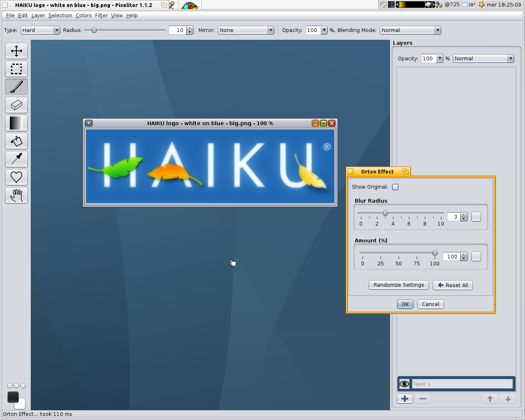The image size is (525, 420).
Task: Click the Blur Radius slider handle
Action: click(x=385, y=213)
